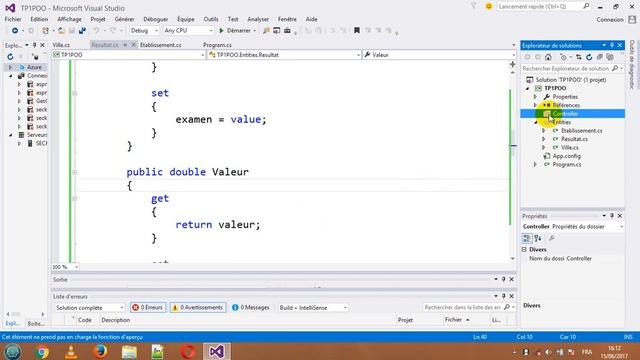Viewport: 640px width, 360px height.
Task: Click the Fichier column header in error list
Action: 453,320
